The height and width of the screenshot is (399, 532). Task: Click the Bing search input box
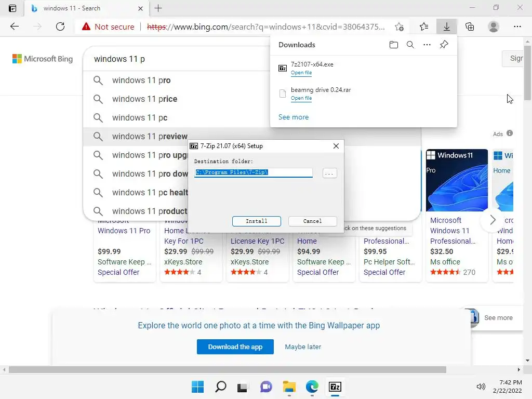click(177, 59)
